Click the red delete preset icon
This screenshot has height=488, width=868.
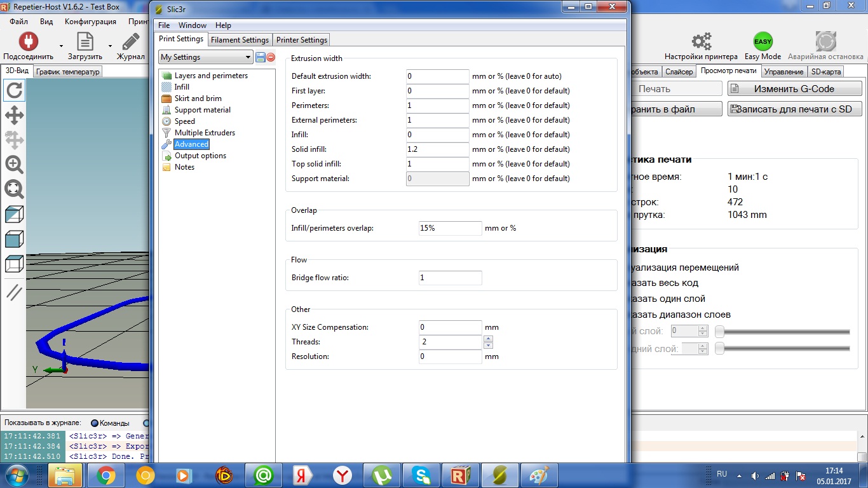pos(271,57)
